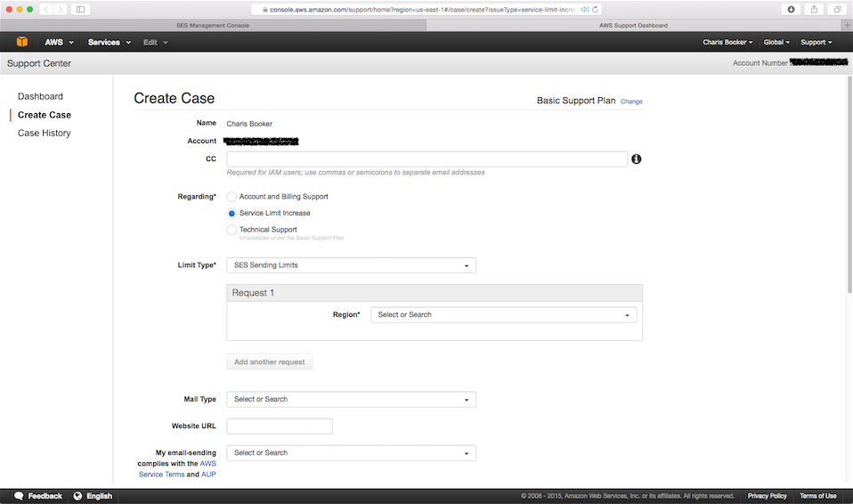The image size is (853, 504).
Task: Toggle the Safari sidebar button
Action: coord(80,9)
